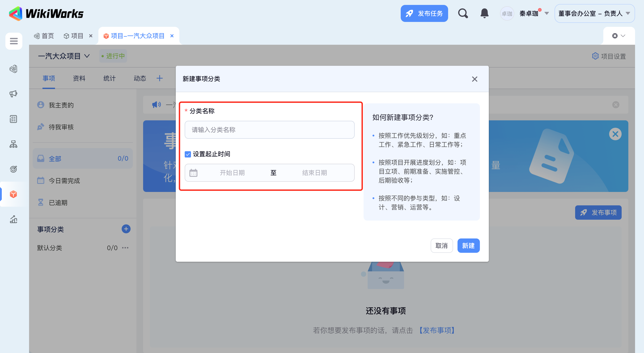Open the megaphone announcements sidebar icon

click(13, 94)
